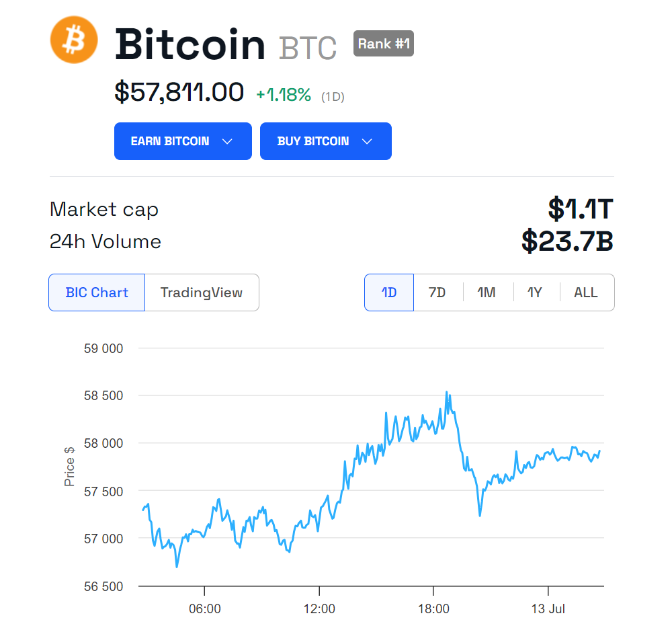Select the 7D time range
The height and width of the screenshot is (626, 672).
437,292
